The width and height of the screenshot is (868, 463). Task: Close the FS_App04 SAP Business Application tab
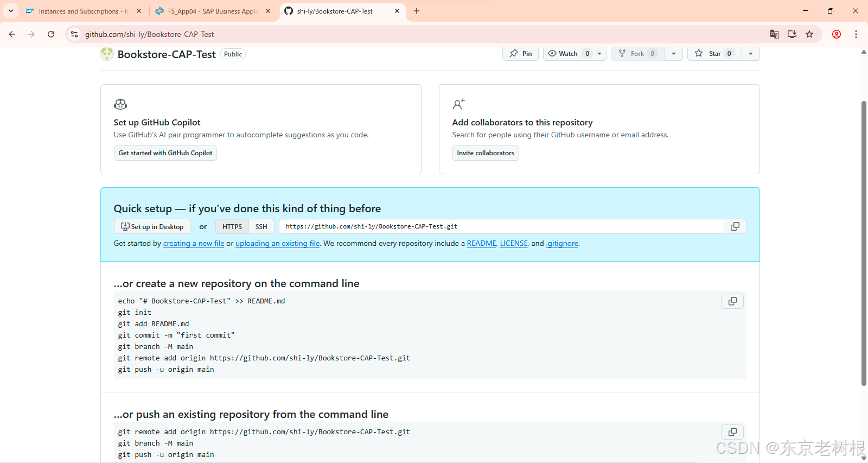[x=268, y=11]
